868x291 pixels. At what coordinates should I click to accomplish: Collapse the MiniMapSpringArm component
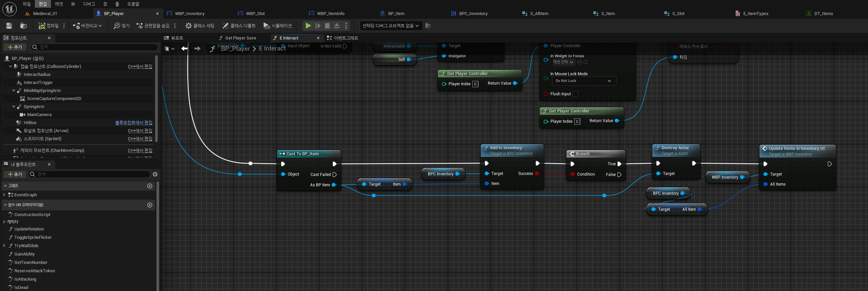13,91
